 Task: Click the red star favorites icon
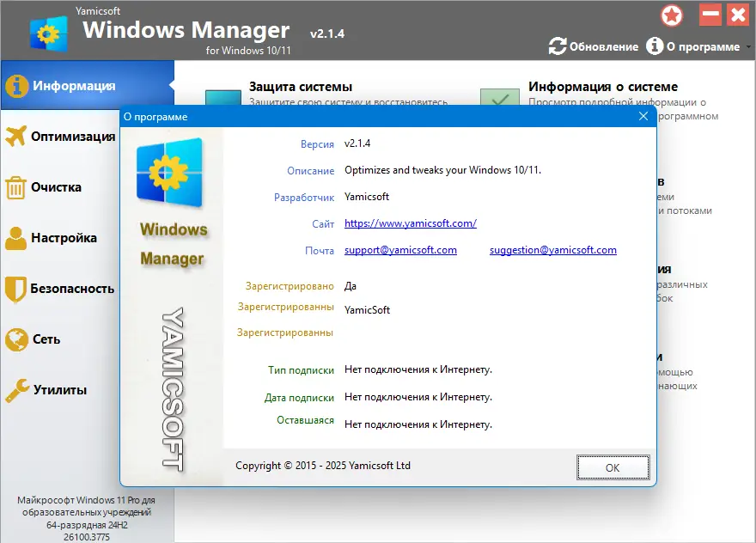coord(672,15)
